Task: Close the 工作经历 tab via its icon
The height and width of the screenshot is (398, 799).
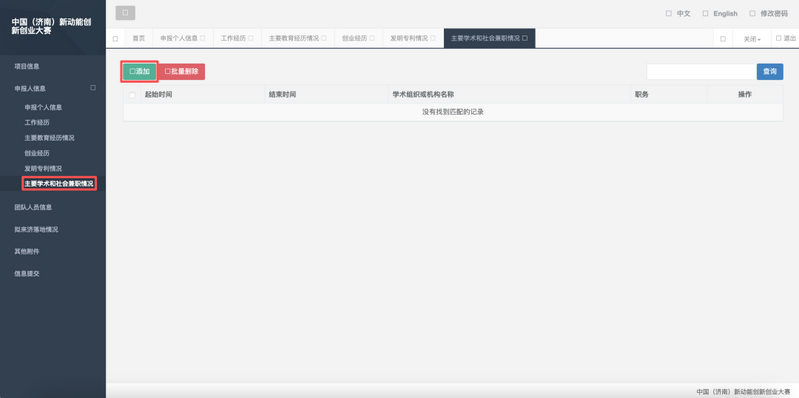Action: pyautogui.click(x=251, y=38)
